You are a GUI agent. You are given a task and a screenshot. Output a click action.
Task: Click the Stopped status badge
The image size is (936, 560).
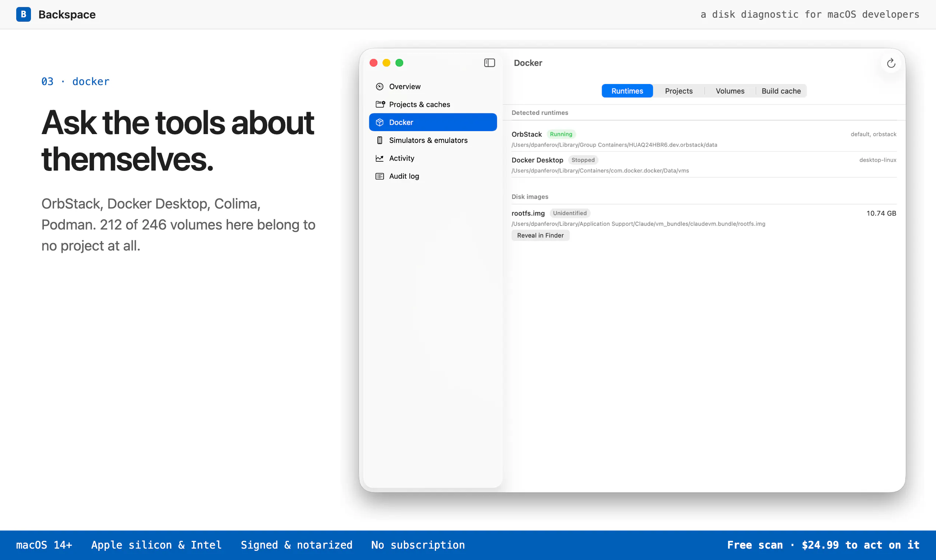tap(583, 160)
